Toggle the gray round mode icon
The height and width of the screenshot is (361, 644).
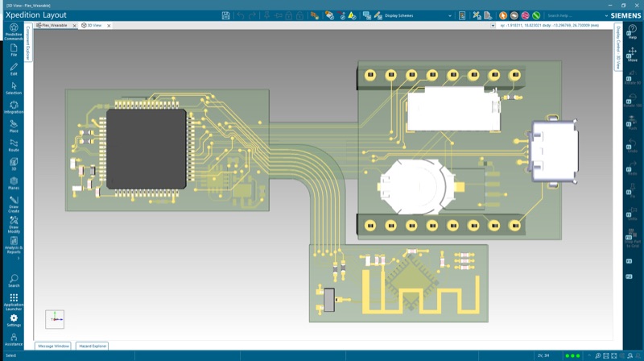(x=514, y=15)
